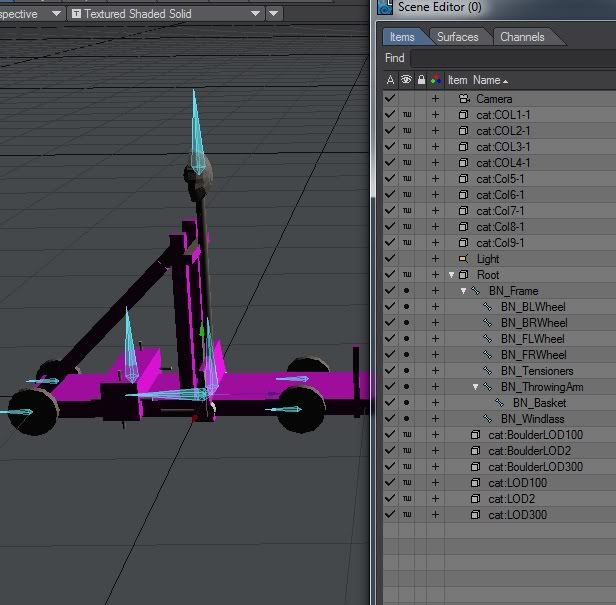Viewport: 616px width, 605px height.
Task: Click the Light item icon
Action: coord(463,259)
